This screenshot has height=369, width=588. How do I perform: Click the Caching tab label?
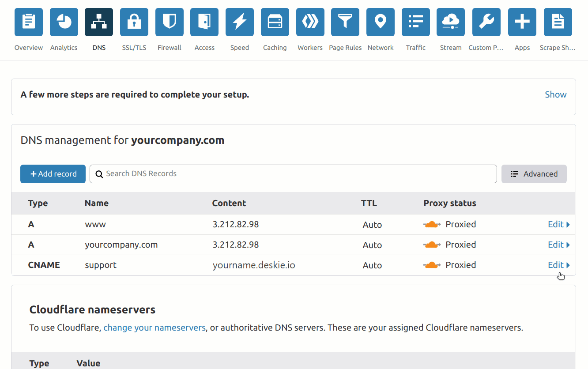275,48
